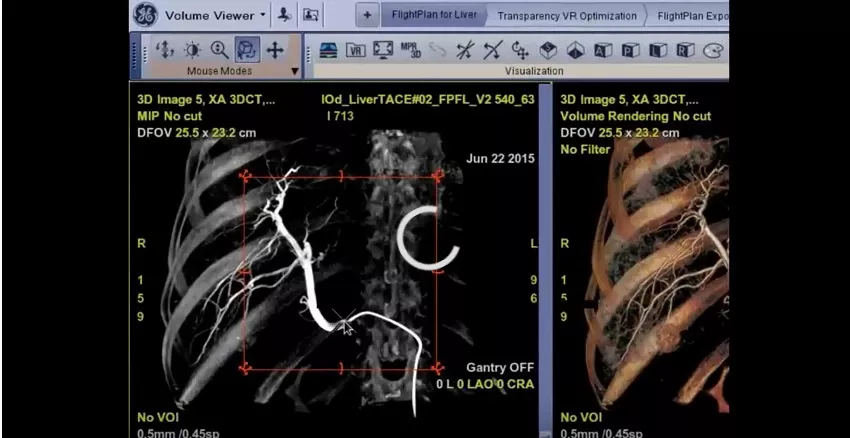Click the MIP No cut rendering label
The height and width of the screenshot is (438, 850).
tap(170, 116)
